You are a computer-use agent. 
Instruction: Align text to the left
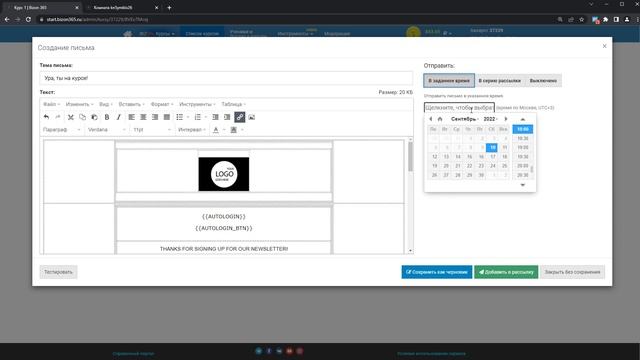click(x=131, y=117)
